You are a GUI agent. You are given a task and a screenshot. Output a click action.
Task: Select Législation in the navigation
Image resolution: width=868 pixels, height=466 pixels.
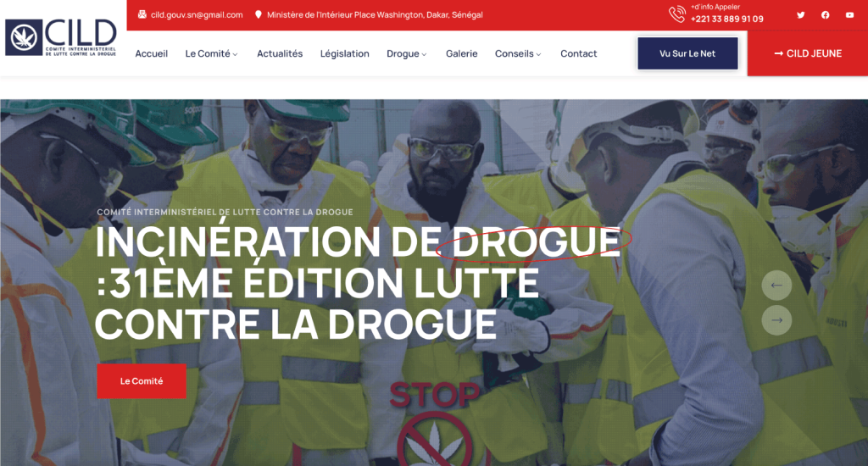point(344,53)
